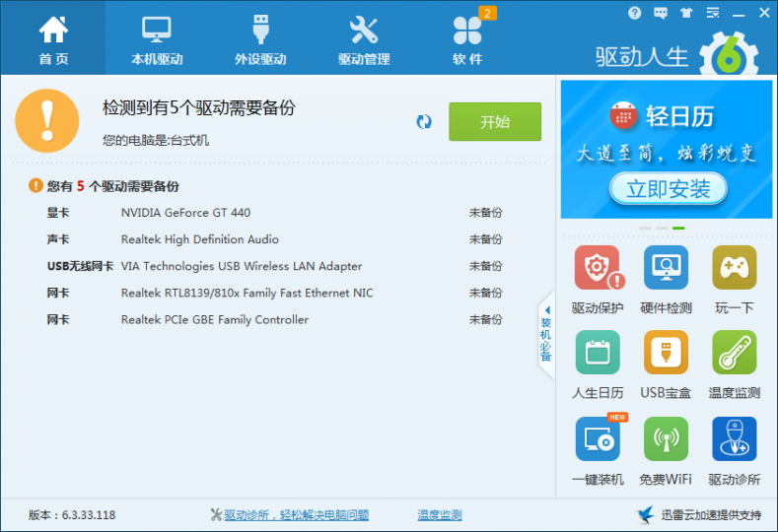Image resolution: width=778 pixels, height=532 pixels.
Task: Open the 免费WiFi tool
Action: [x=666, y=451]
